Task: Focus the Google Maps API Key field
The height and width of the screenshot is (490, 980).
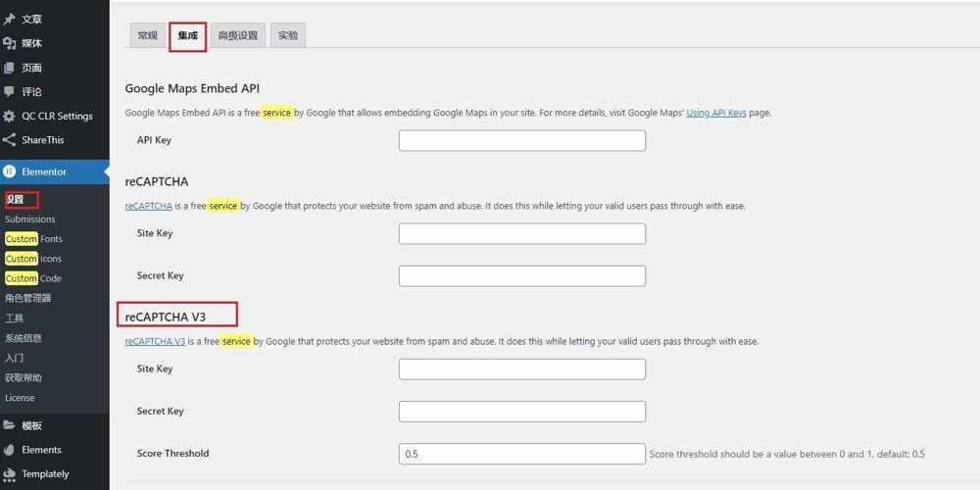Action: 522,140
